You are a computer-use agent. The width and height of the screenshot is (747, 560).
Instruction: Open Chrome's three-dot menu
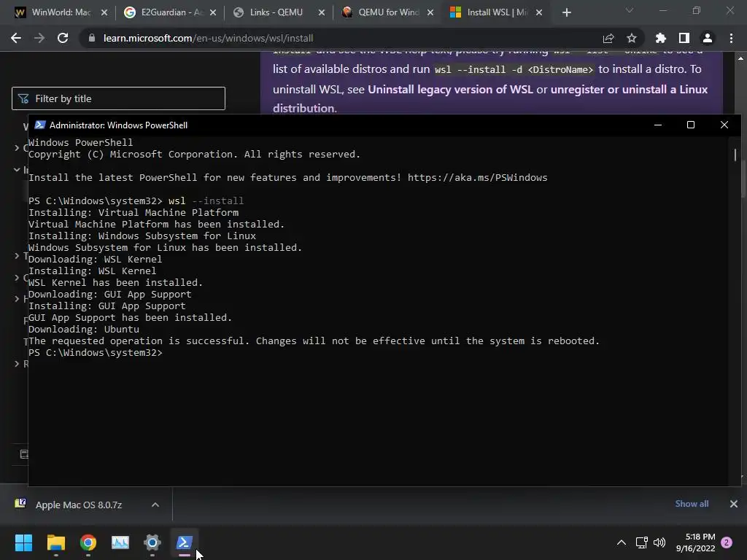731,38
